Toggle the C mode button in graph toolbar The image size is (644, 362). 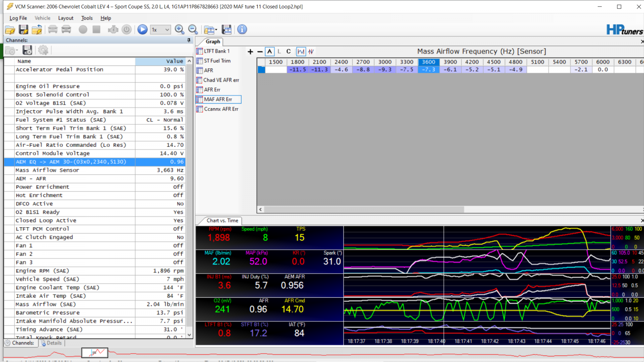click(x=289, y=51)
